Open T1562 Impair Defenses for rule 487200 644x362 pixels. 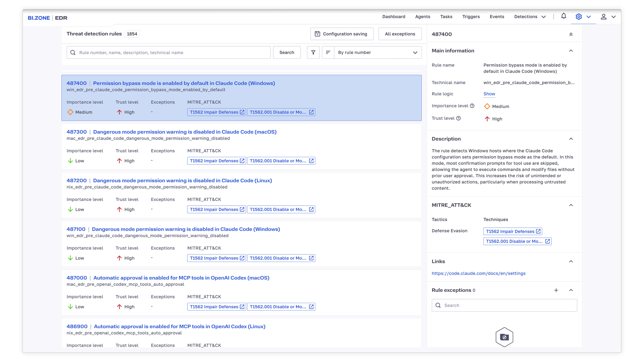pyautogui.click(x=217, y=209)
